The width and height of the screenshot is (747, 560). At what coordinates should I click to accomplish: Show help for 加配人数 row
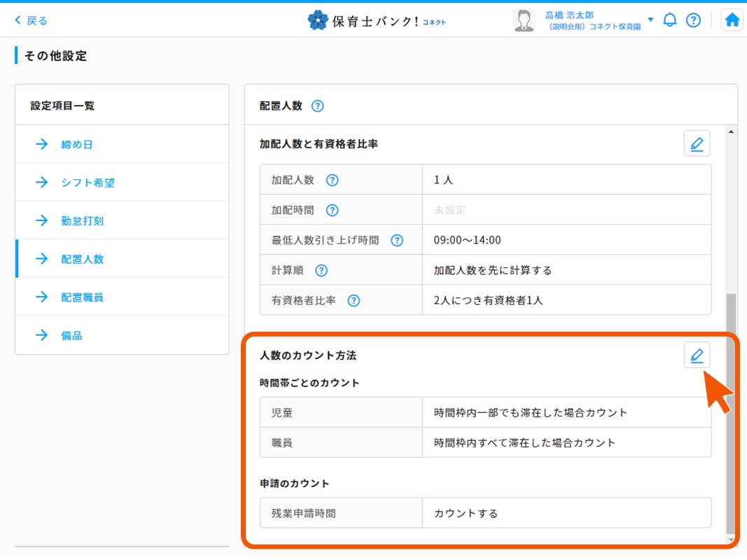tap(333, 180)
